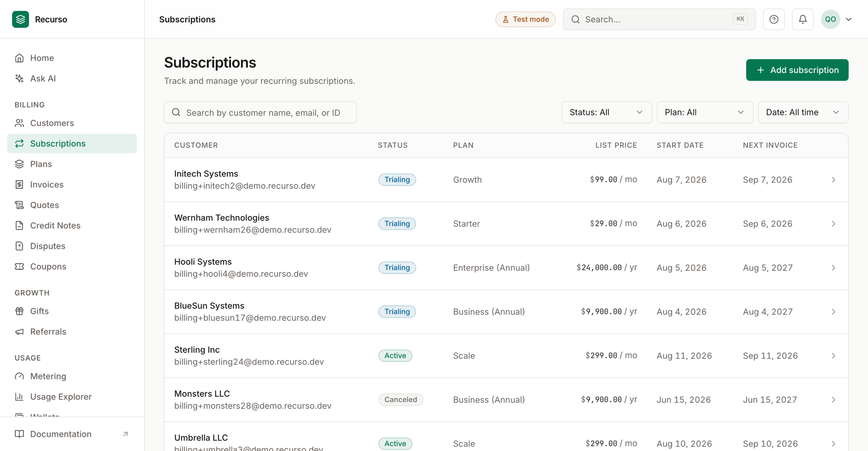
Task: Click Initech Systems customer name
Action: point(206,174)
